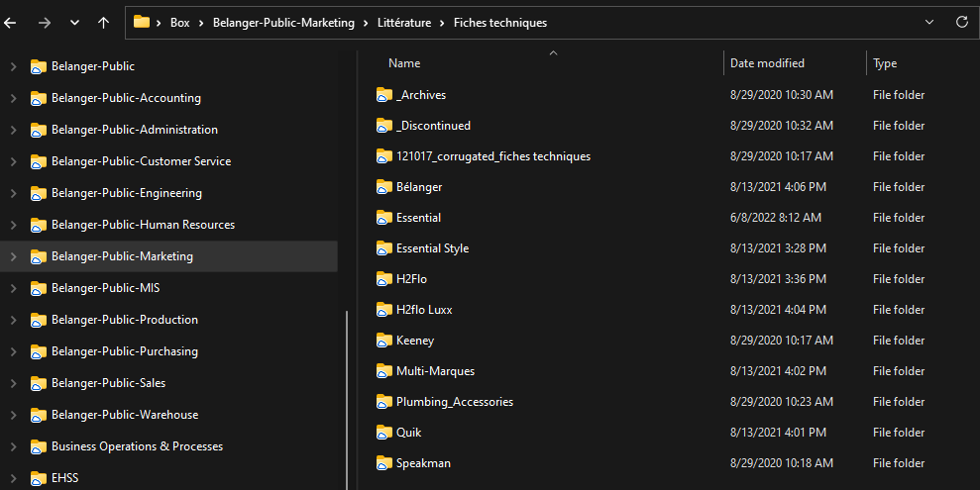The width and height of the screenshot is (980, 490).
Task: Click the navigation pane scrollbar
Action: (347, 400)
